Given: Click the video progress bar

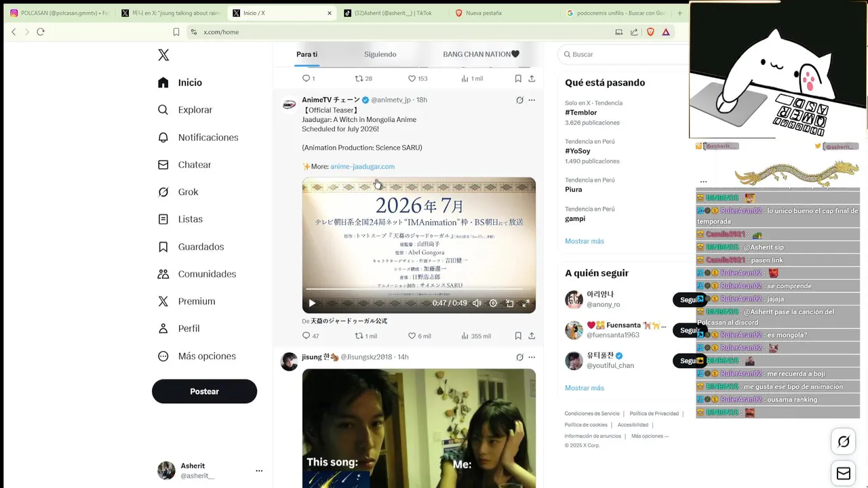Looking at the screenshot, I should coord(418,289).
